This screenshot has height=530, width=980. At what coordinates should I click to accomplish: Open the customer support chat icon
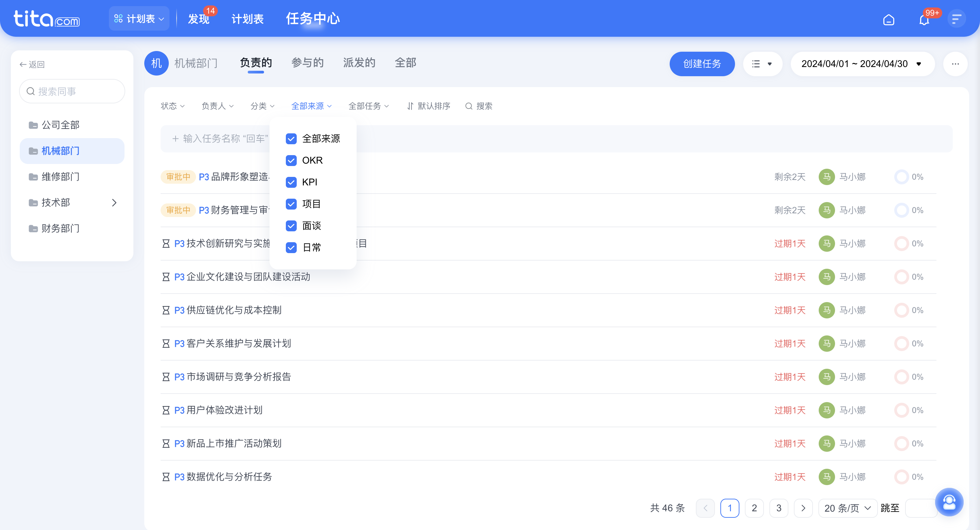tap(949, 502)
